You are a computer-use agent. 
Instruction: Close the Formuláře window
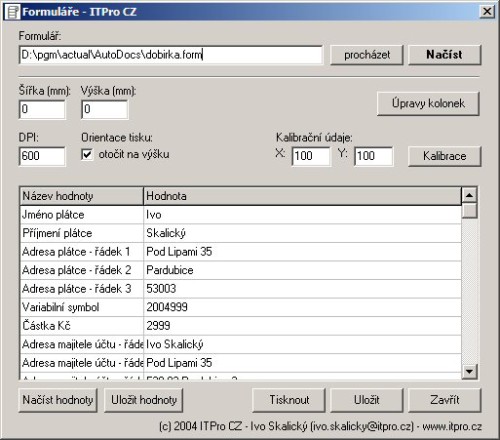[487, 12]
